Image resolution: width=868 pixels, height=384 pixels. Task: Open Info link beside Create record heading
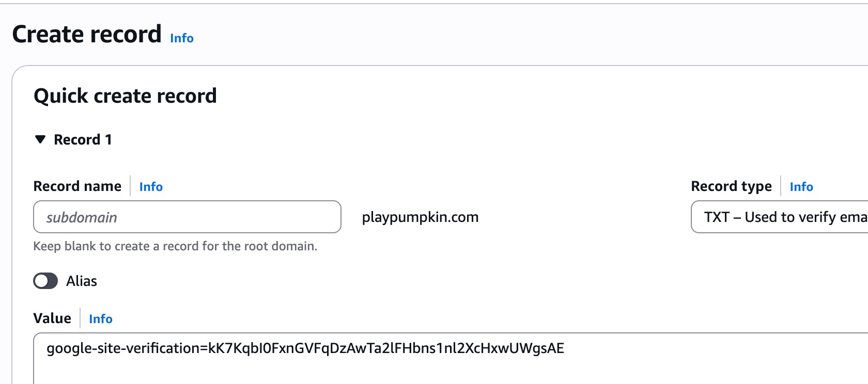182,38
